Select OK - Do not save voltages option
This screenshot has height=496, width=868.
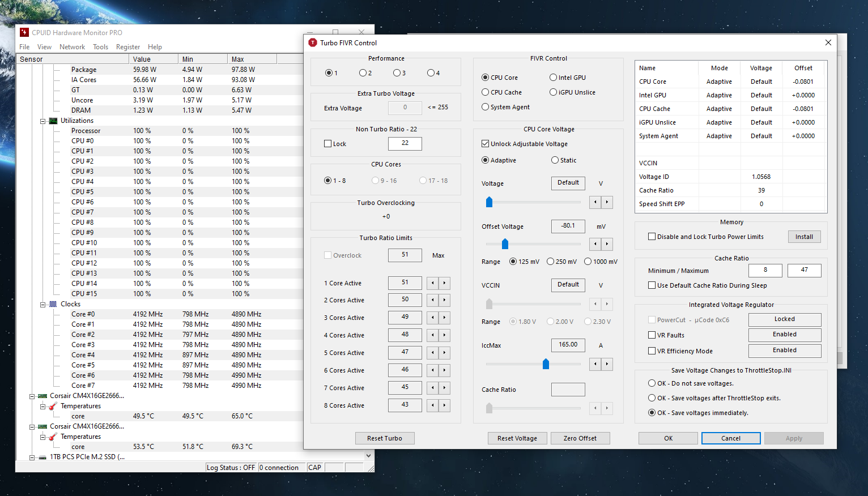tap(652, 383)
